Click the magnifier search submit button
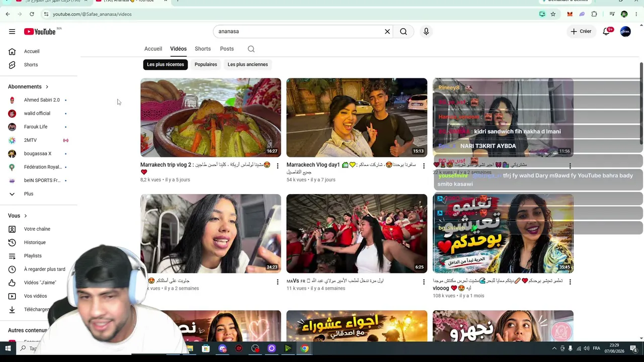644x362 pixels. coord(404,32)
